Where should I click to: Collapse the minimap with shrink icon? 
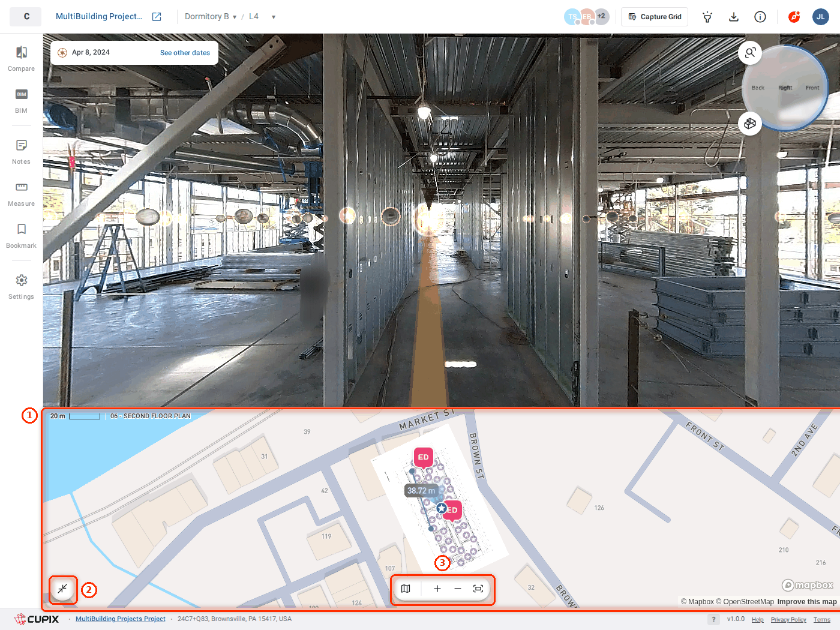(62, 589)
